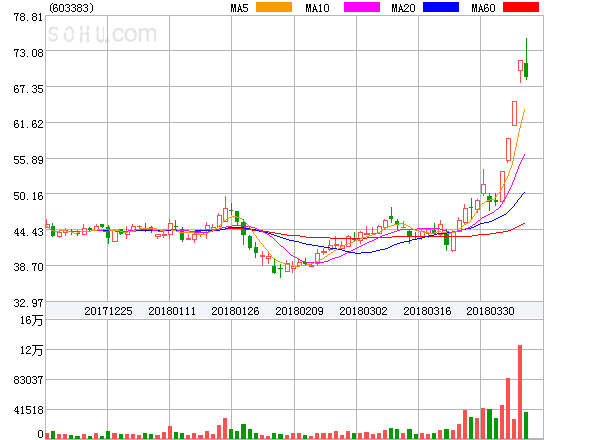Click the tallest red volume bar
Screen dimensions: 600x440
tap(520, 392)
